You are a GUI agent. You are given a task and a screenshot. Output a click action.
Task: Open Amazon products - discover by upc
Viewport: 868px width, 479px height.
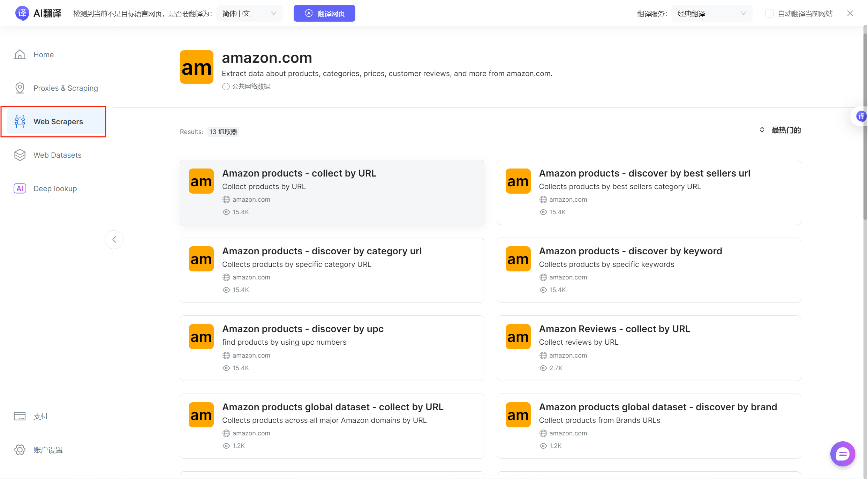point(332,348)
